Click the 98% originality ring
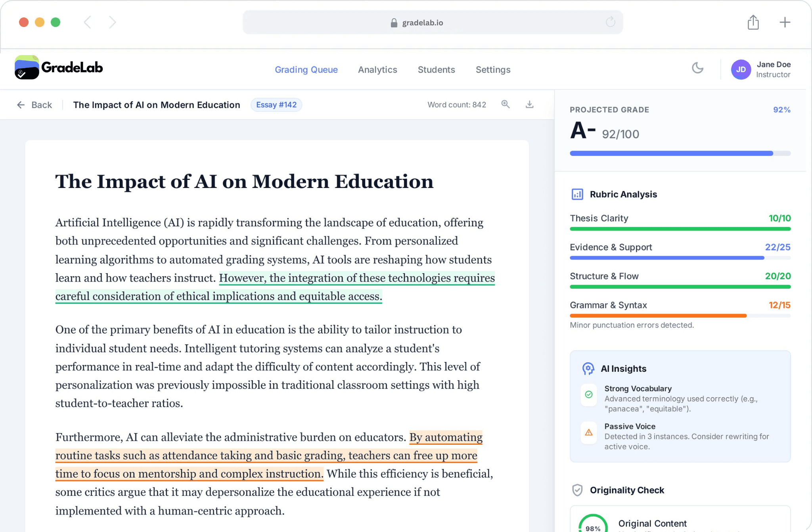The height and width of the screenshot is (532, 812). click(x=593, y=524)
